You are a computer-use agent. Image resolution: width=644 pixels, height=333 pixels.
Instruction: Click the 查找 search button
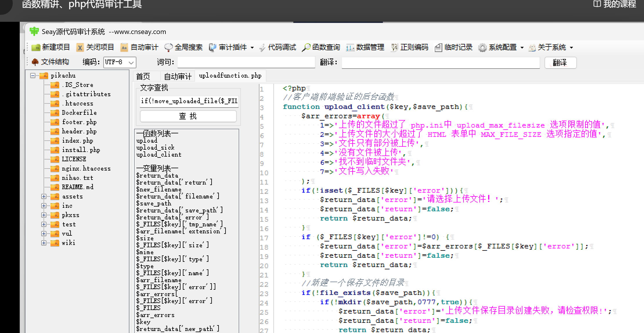click(188, 116)
